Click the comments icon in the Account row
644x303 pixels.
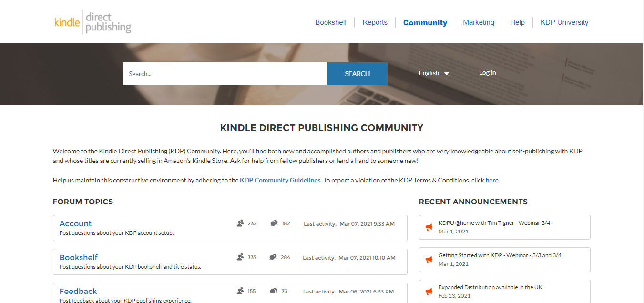274,223
